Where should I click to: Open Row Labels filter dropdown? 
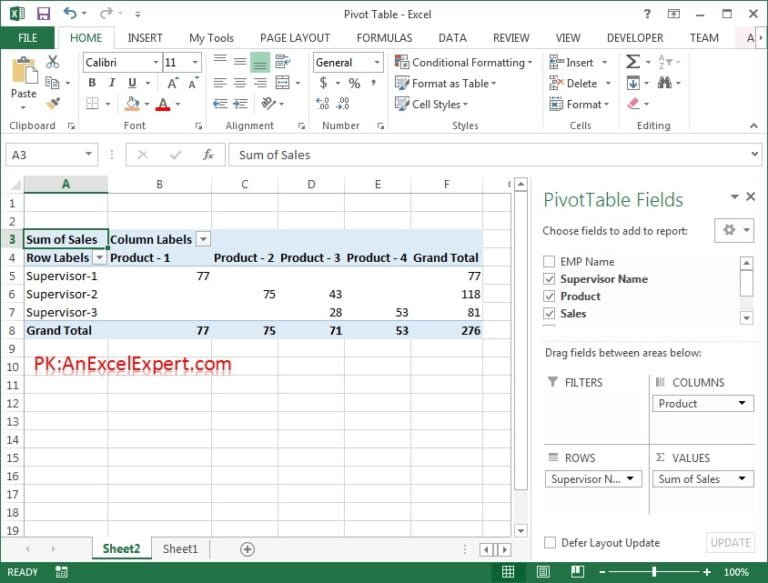point(99,257)
